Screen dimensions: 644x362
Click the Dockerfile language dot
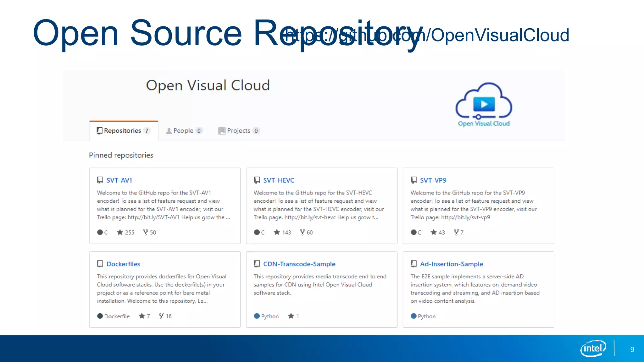pos(100,316)
